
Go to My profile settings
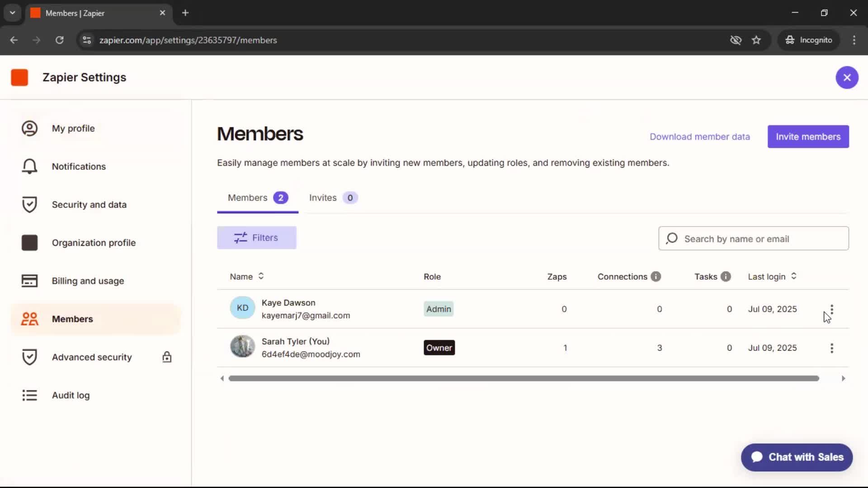[96, 128]
